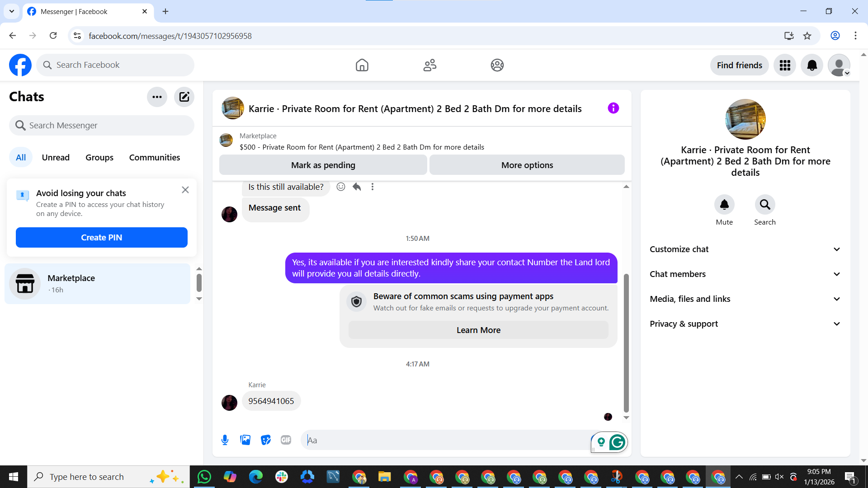Click Mark as pending button
This screenshot has width=868, height=488.
[323, 165]
